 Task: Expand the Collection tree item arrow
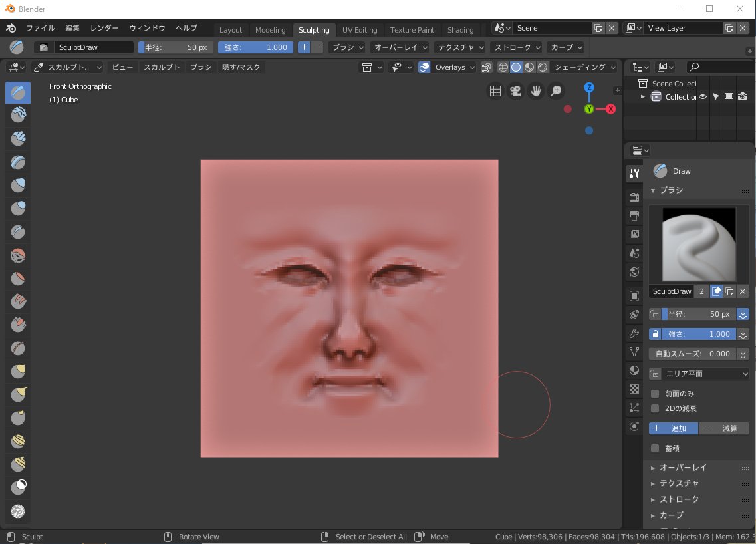tap(643, 97)
